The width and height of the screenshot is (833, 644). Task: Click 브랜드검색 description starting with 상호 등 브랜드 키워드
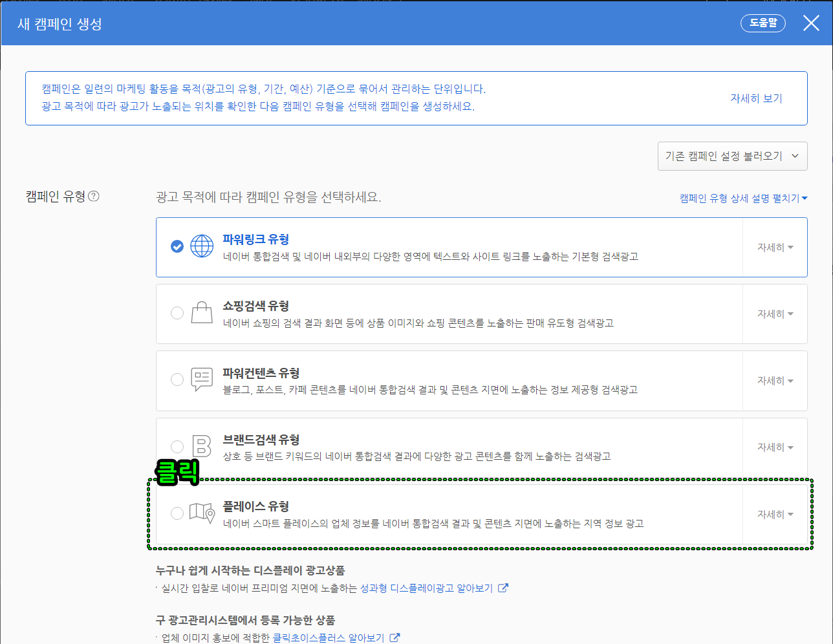(417, 456)
